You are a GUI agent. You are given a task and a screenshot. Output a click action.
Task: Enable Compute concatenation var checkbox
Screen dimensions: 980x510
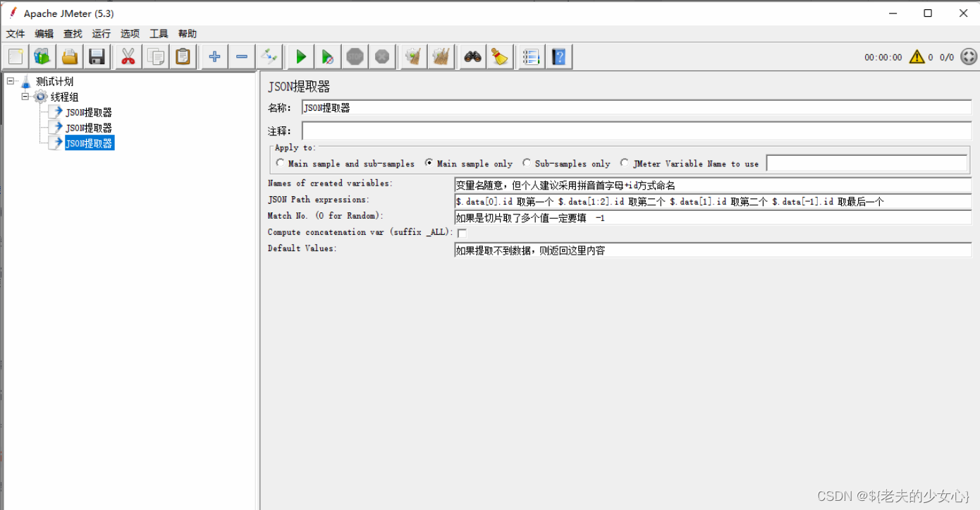tap(462, 233)
